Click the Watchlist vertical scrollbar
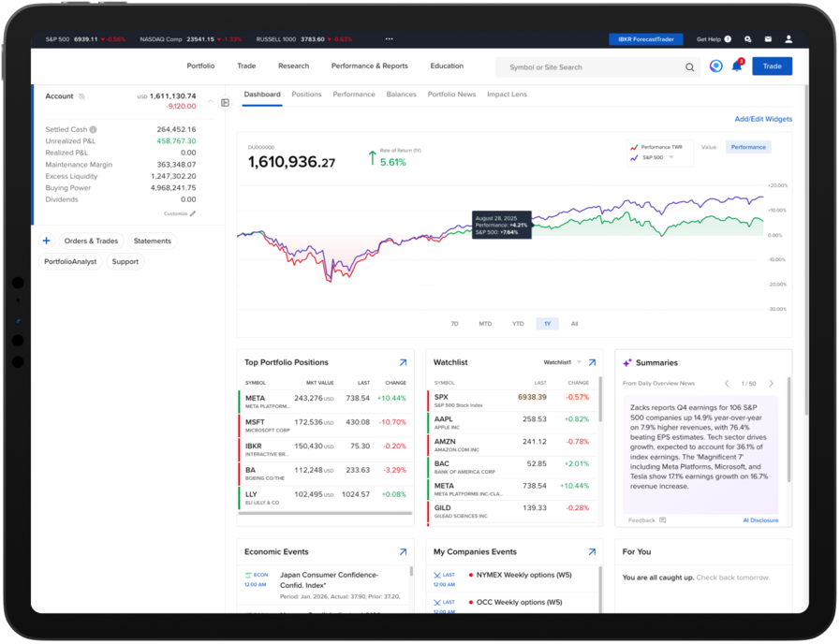 [600, 400]
